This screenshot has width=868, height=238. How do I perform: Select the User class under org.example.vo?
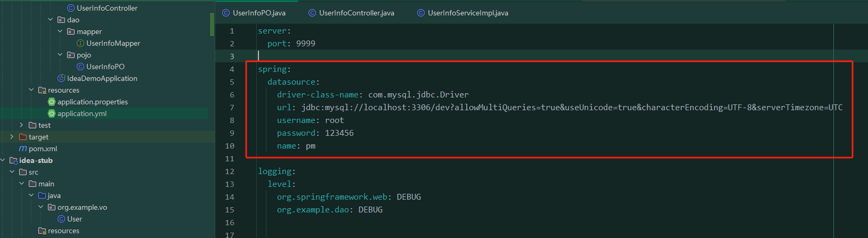click(75, 219)
